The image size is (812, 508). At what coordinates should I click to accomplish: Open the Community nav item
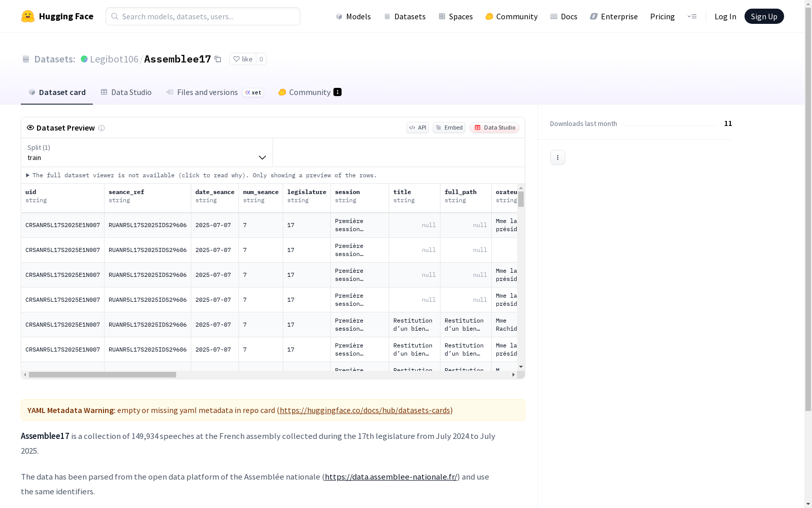(x=512, y=16)
